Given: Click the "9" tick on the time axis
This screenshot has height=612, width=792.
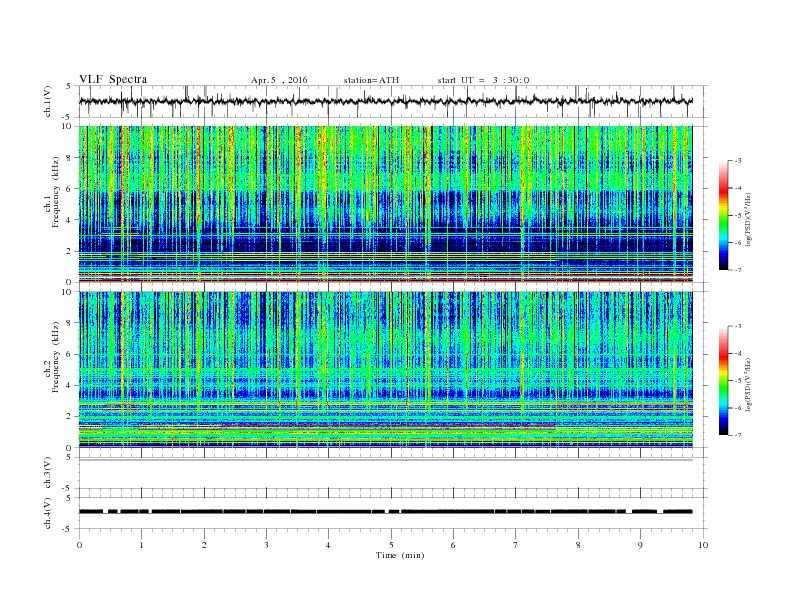Looking at the screenshot, I should (x=640, y=545).
